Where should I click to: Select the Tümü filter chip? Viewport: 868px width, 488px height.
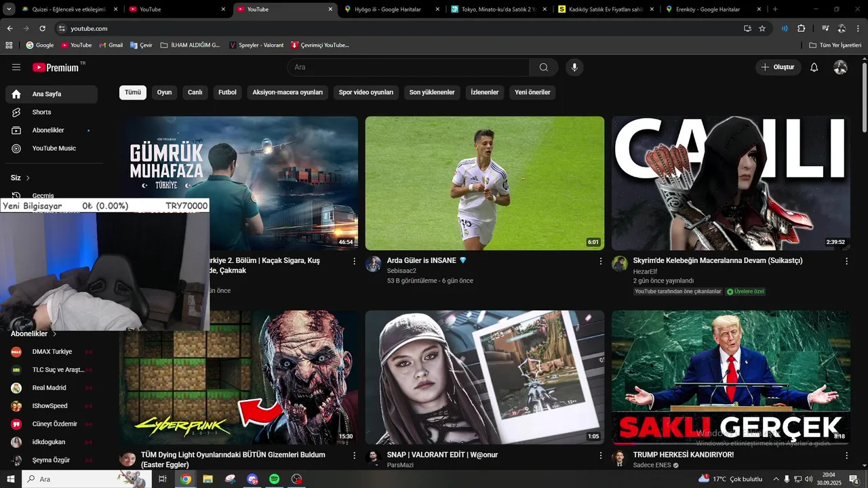click(133, 92)
